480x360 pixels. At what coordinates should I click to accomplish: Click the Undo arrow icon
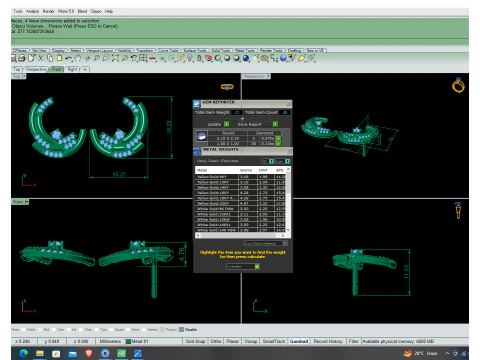click(69, 58)
